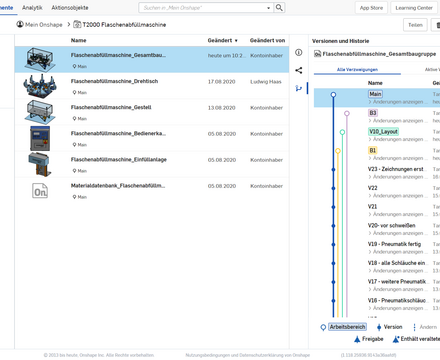440x360 pixels.
Task: Select Flaschenabfüllmaschine_Drehtisch document name
Action: pyautogui.click(x=114, y=81)
